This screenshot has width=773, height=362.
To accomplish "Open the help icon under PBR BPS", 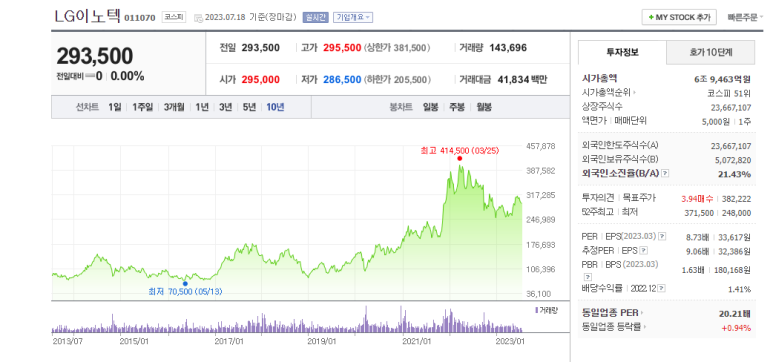I will coord(586,276).
